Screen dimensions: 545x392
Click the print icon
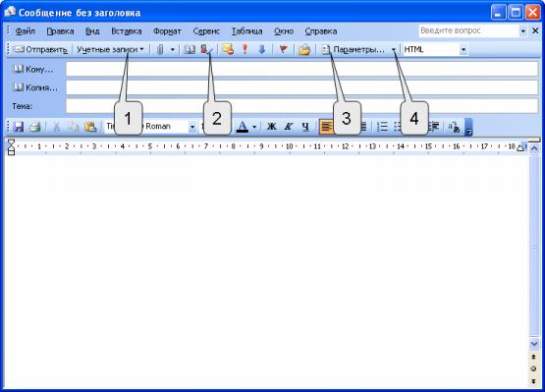tap(35, 127)
